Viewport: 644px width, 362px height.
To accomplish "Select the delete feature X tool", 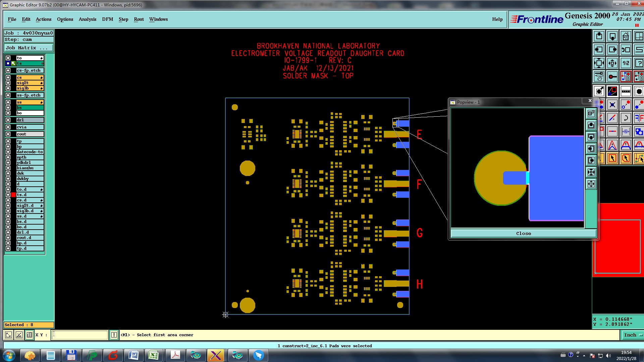I will (612, 105).
